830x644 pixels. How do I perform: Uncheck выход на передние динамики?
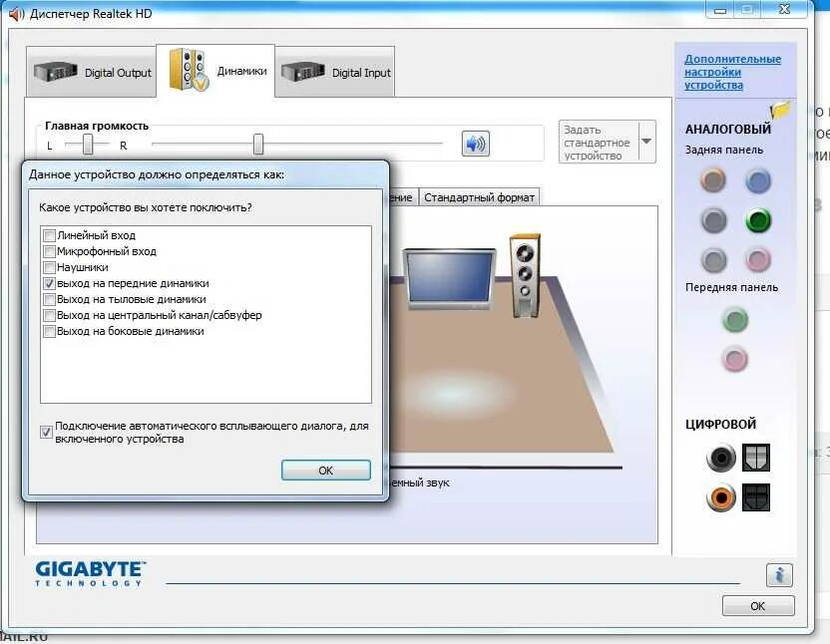[x=49, y=284]
